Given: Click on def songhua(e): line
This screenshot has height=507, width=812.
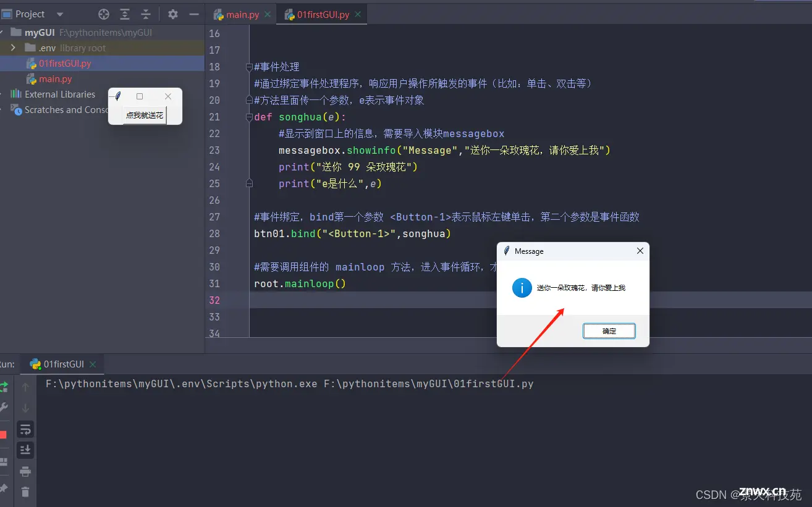Looking at the screenshot, I should [x=300, y=117].
